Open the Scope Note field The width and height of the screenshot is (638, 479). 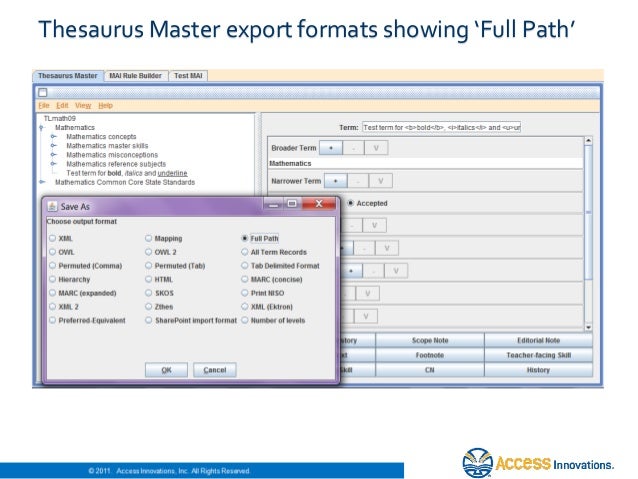430,340
